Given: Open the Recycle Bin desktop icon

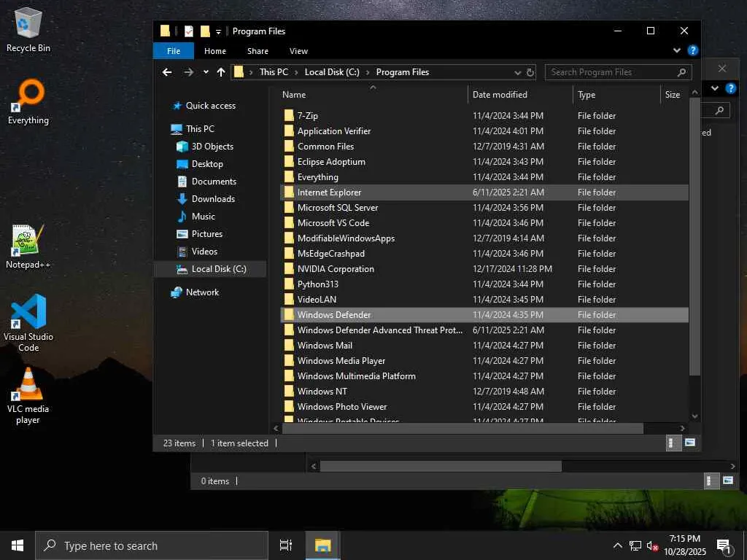Looking at the screenshot, I should click(x=28, y=29).
